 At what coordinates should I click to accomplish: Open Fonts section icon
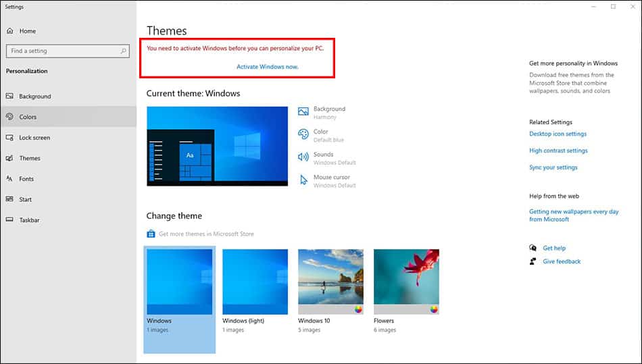(10, 179)
